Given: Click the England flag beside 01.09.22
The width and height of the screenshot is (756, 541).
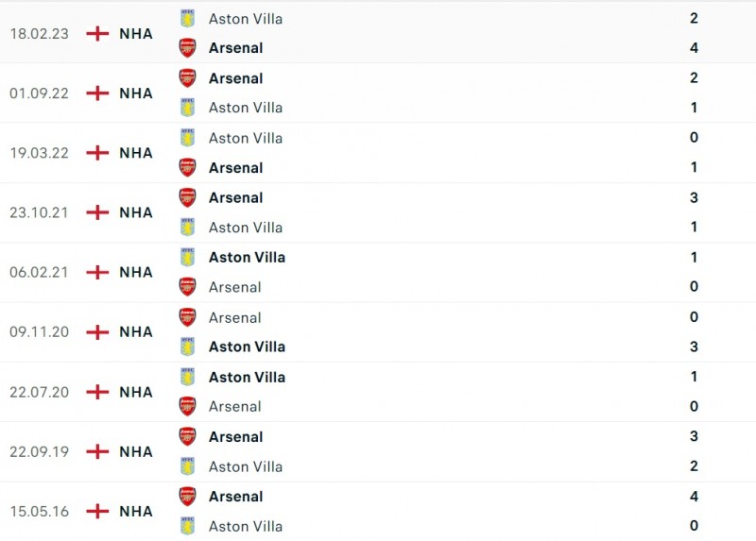Looking at the screenshot, I should tap(97, 93).
